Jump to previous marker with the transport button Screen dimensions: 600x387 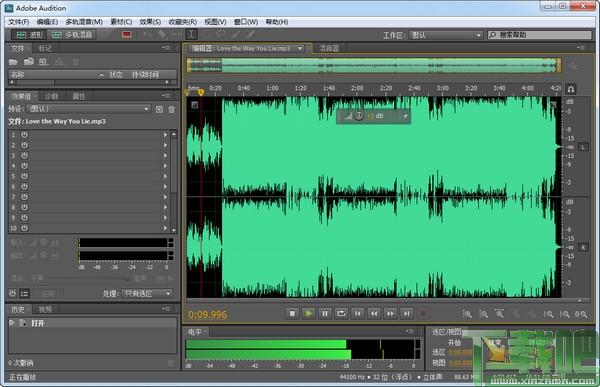(x=357, y=314)
